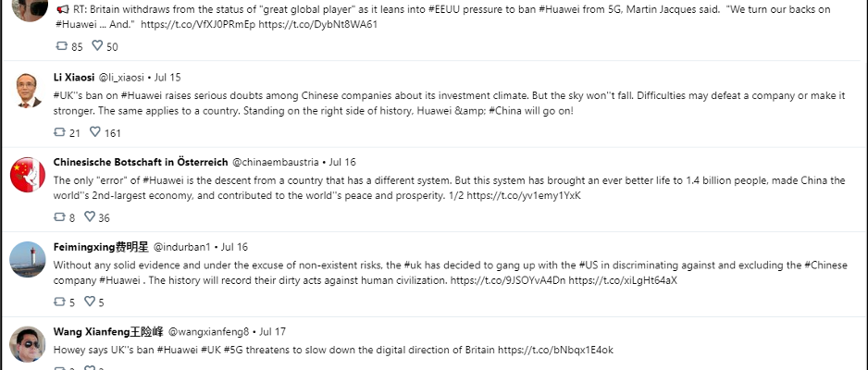Like the Chinesische Botschaft in Österreich tweet
The image size is (868, 370).
[x=90, y=216]
